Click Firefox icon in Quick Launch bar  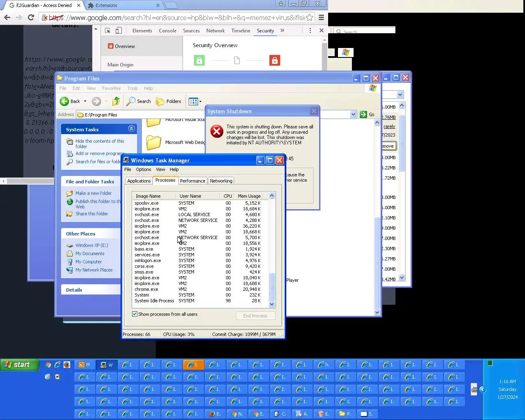coord(67,365)
